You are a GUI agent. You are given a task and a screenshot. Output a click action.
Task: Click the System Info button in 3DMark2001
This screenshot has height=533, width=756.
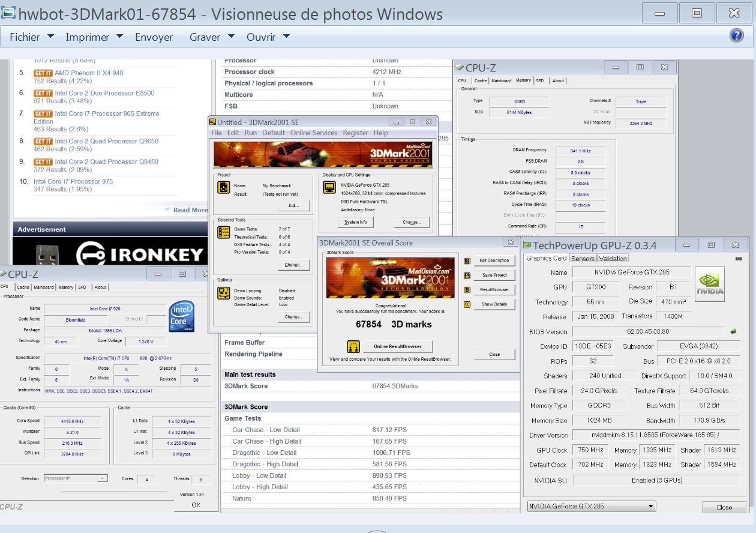click(355, 222)
